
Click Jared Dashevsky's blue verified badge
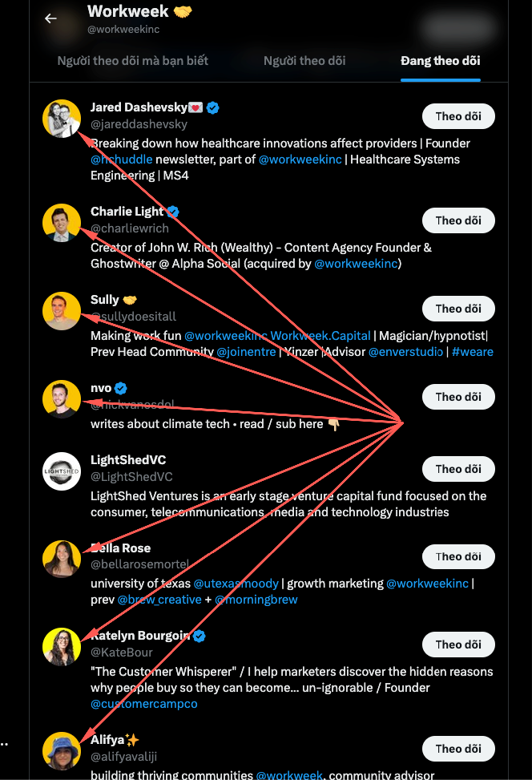pyautogui.click(x=213, y=107)
